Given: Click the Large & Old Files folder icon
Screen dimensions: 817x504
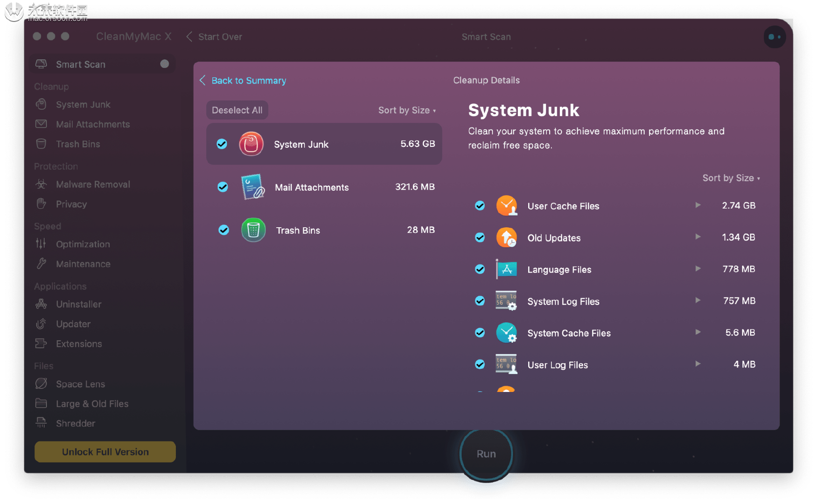Looking at the screenshot, I should coord(41,403).
